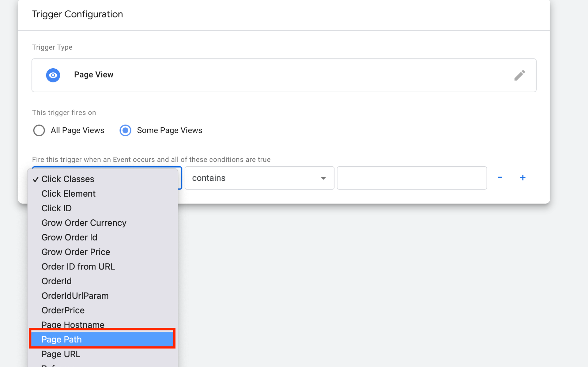Screen dimensions: 588x367
Task: Select the All Page Views radio button
Action: point(39,130)
